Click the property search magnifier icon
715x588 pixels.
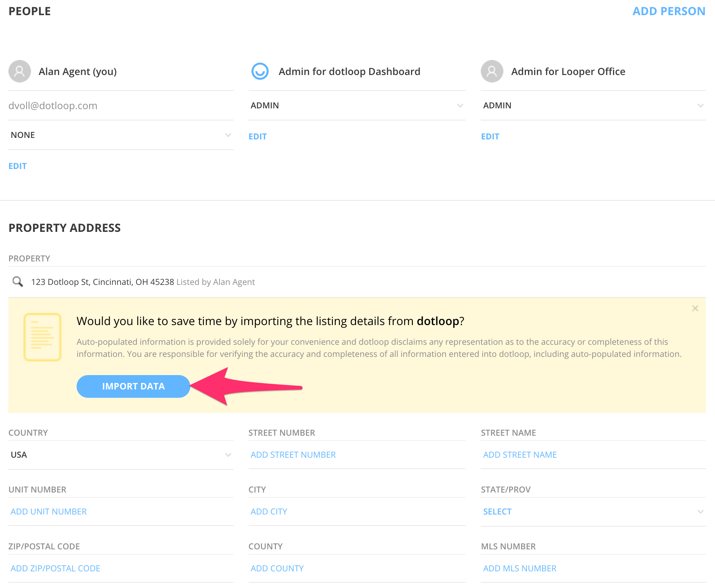(x=17, y=281)
